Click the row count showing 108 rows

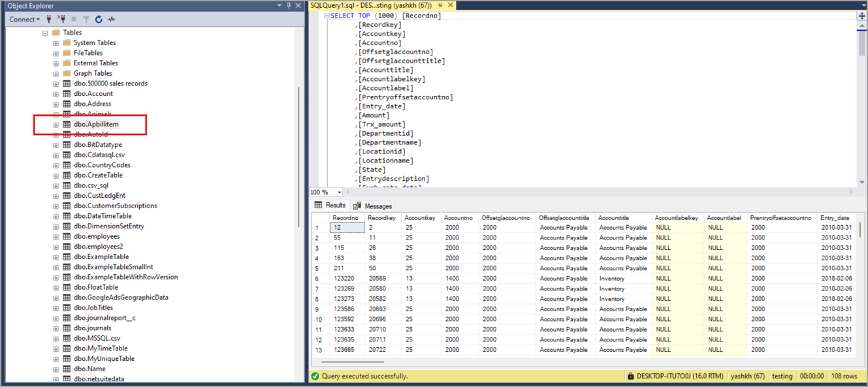845,376
